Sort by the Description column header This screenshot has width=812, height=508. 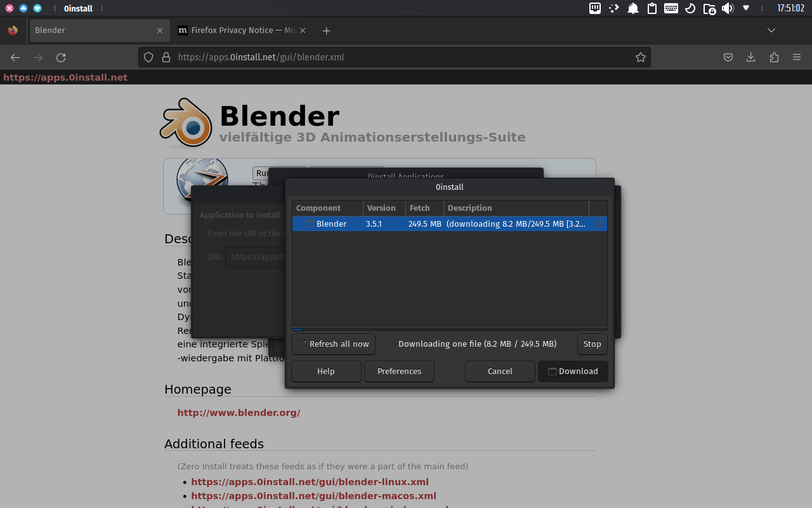[516, 208]
